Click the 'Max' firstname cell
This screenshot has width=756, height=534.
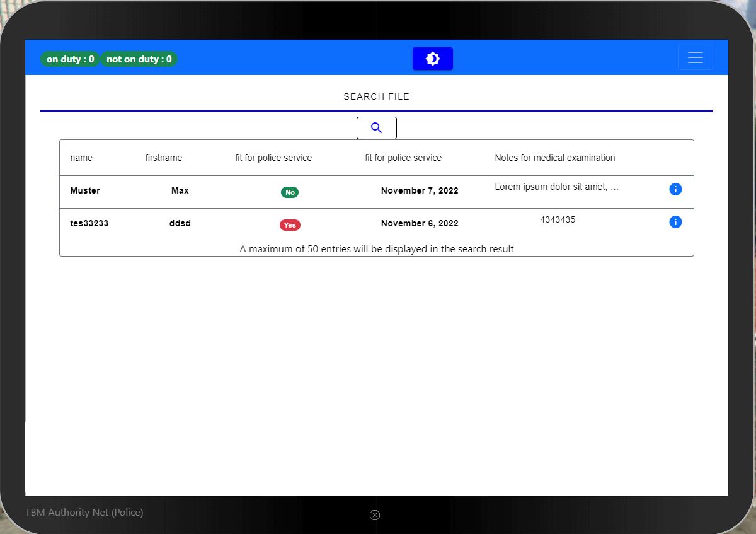180,190
